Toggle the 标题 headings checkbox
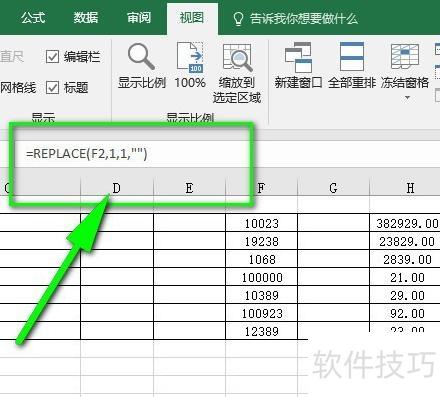 click(x=52, y=87)
